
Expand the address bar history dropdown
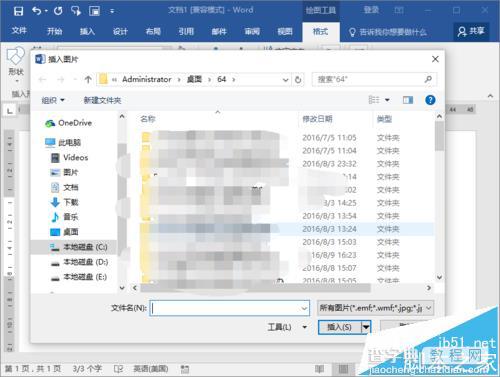285,80
